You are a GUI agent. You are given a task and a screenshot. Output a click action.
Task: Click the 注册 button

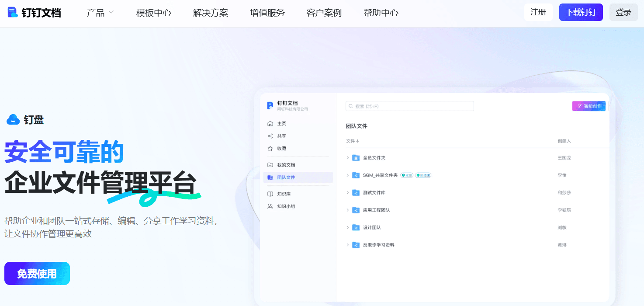tap(538, 12)
